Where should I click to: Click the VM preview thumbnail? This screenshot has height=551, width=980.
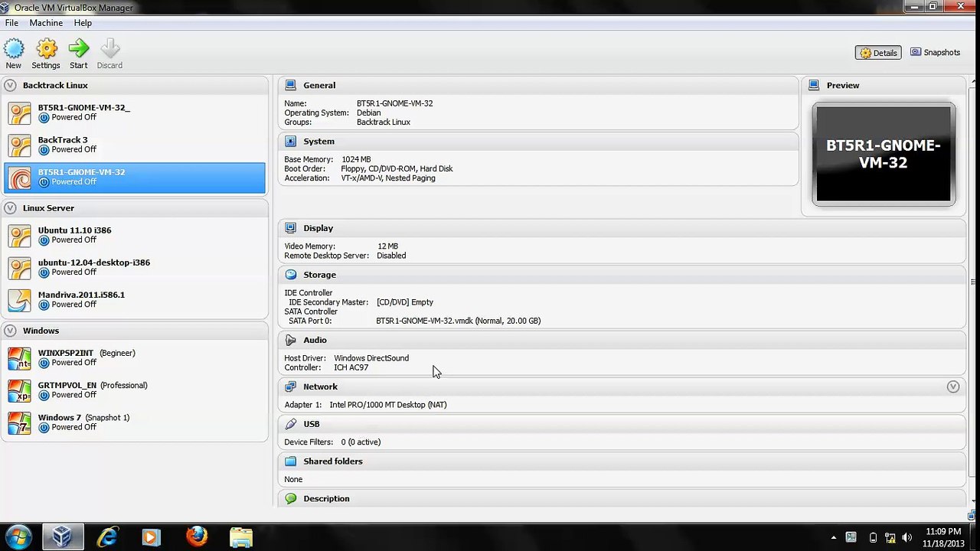click(884, 154)
